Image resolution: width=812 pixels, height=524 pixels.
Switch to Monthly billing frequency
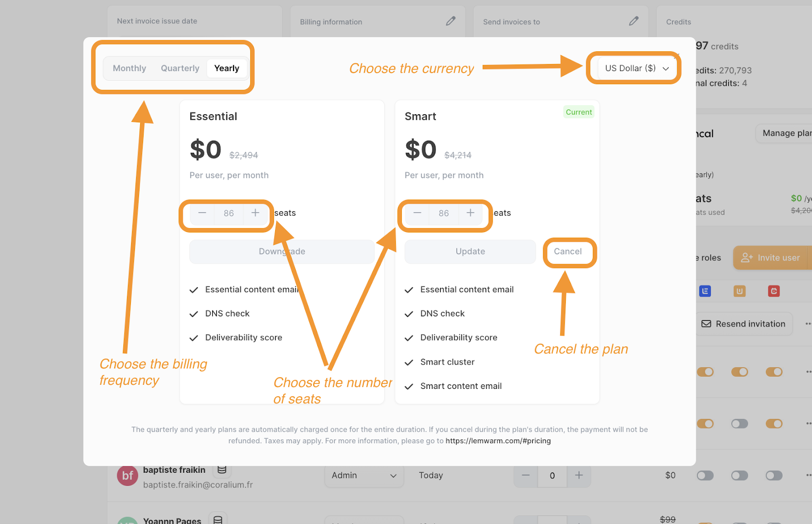click(129, 68)
